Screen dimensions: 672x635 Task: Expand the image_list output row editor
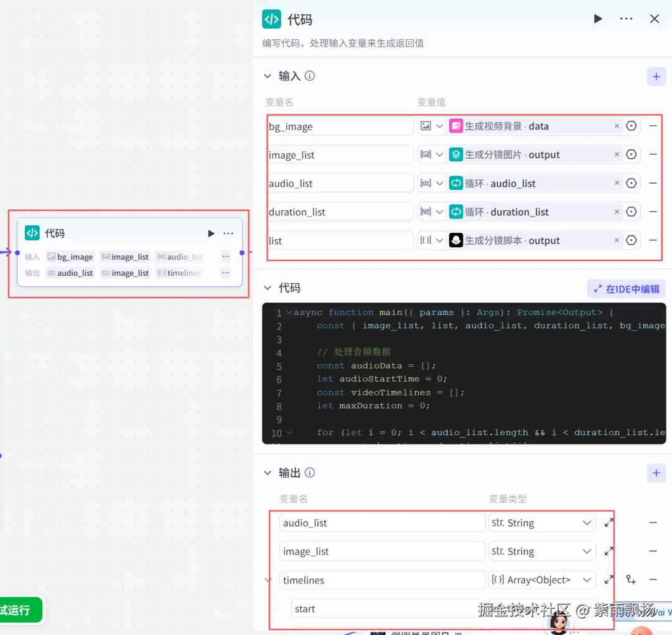pyautogui.click(x=609, y=552)
